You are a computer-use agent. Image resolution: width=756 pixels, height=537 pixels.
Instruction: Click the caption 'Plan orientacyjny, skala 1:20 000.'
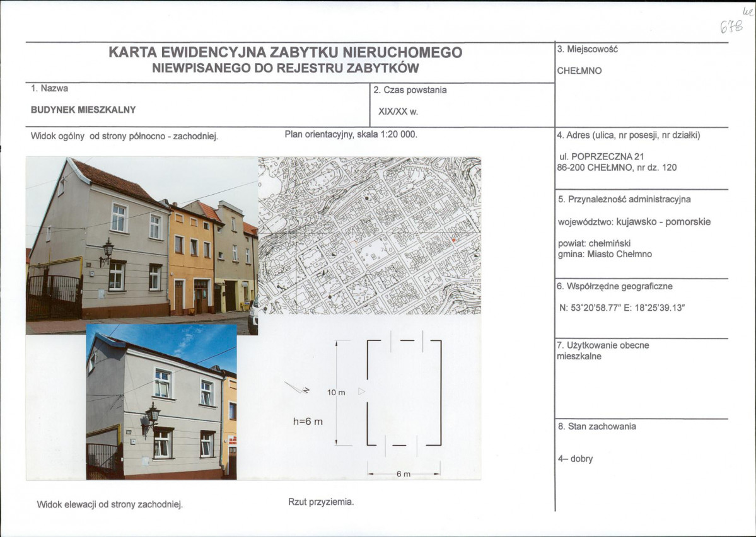tap(351, 134)
